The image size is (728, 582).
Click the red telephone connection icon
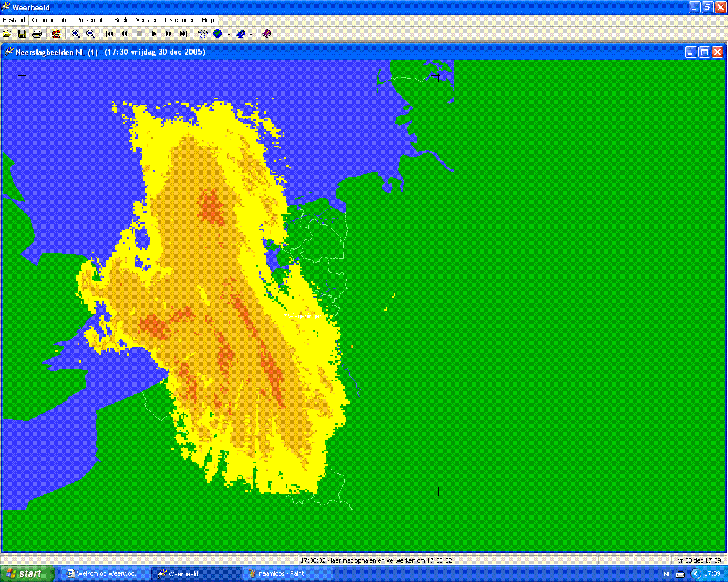click(x=56, y=34)
